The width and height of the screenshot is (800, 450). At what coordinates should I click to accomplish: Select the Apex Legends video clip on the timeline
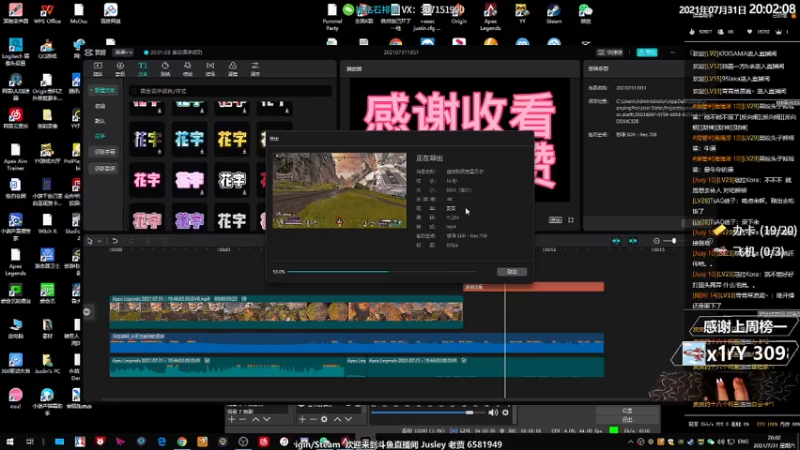pyautogui.click(x=286, y=311)
